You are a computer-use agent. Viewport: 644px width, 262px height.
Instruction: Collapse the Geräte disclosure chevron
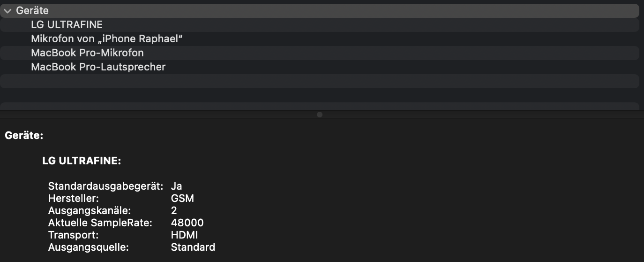coord(7,10)
